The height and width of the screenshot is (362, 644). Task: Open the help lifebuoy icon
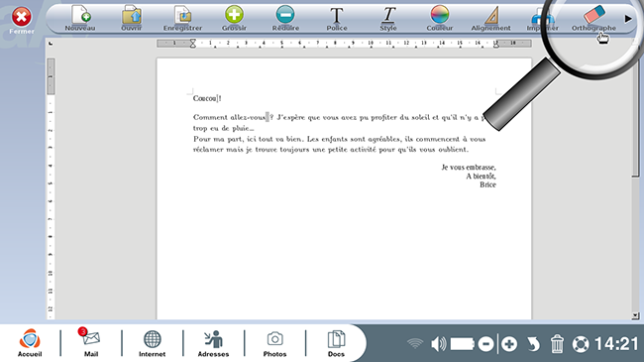point(581,344)
